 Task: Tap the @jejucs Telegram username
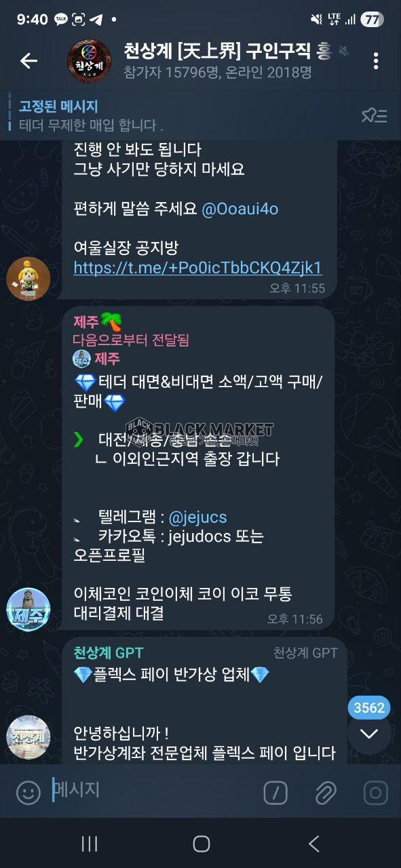pos(197,517)
